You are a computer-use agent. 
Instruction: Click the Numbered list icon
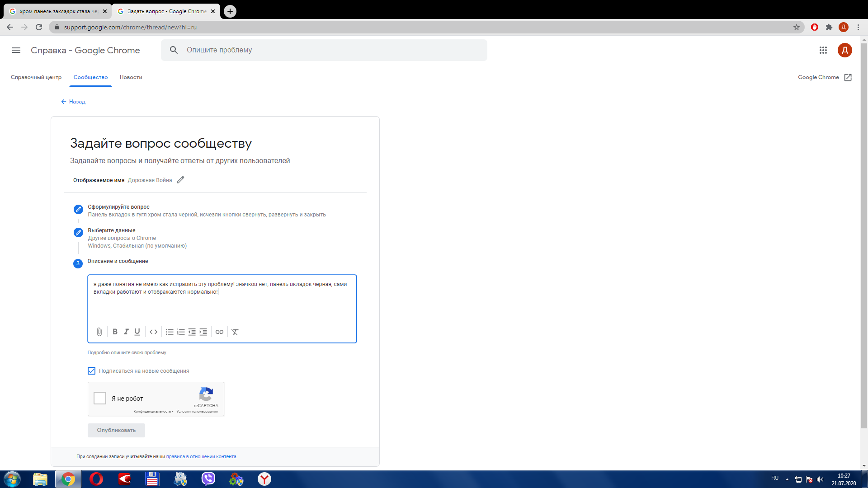179,332
